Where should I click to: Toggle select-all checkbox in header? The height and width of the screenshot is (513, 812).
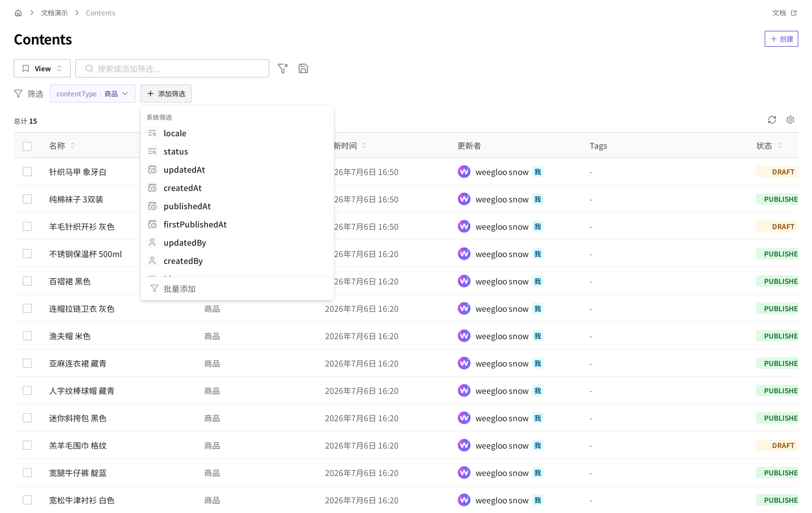[27, 146]
